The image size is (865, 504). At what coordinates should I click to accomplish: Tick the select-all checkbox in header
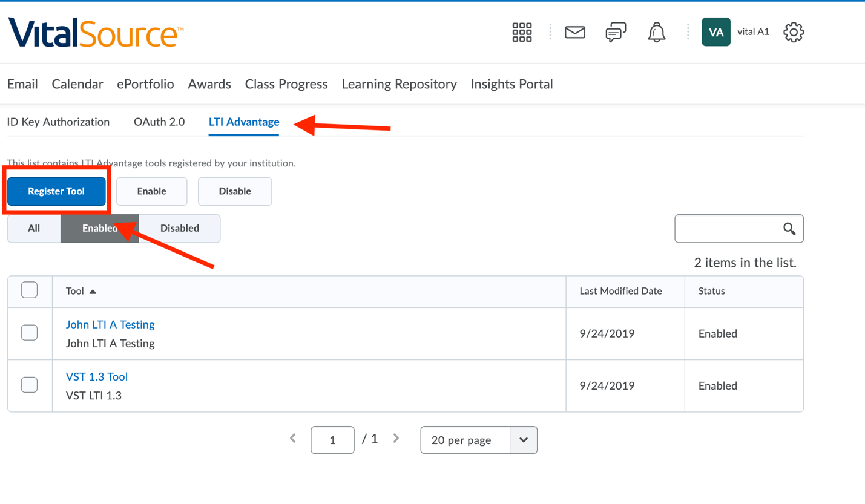click(x=29, y=290)
